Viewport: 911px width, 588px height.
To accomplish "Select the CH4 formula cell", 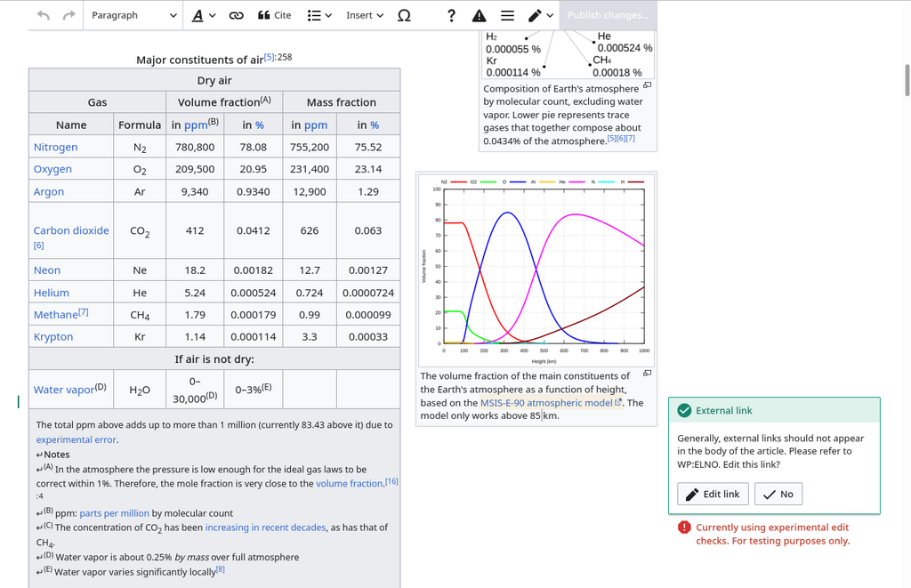I will (140, 315).
